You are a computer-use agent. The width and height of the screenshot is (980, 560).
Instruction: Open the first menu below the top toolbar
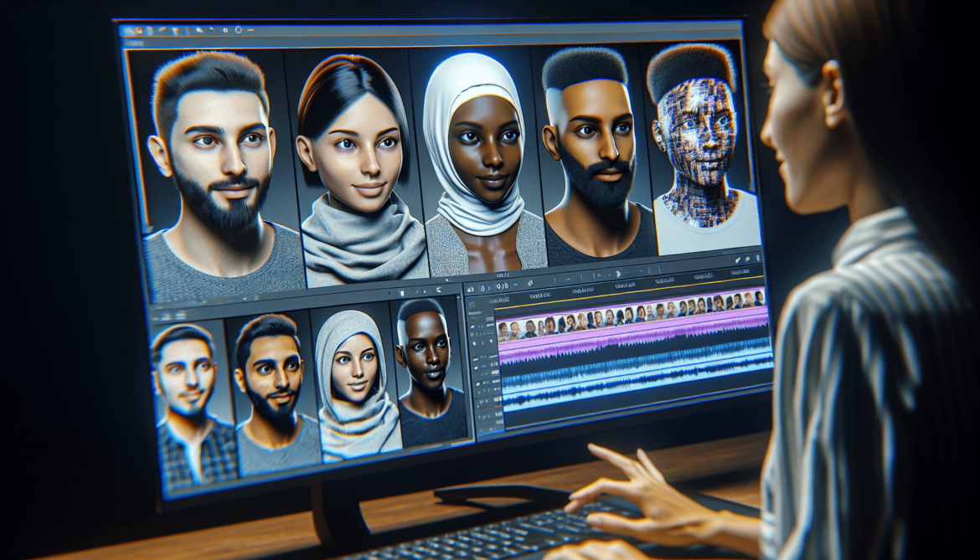tap(134, 44)
